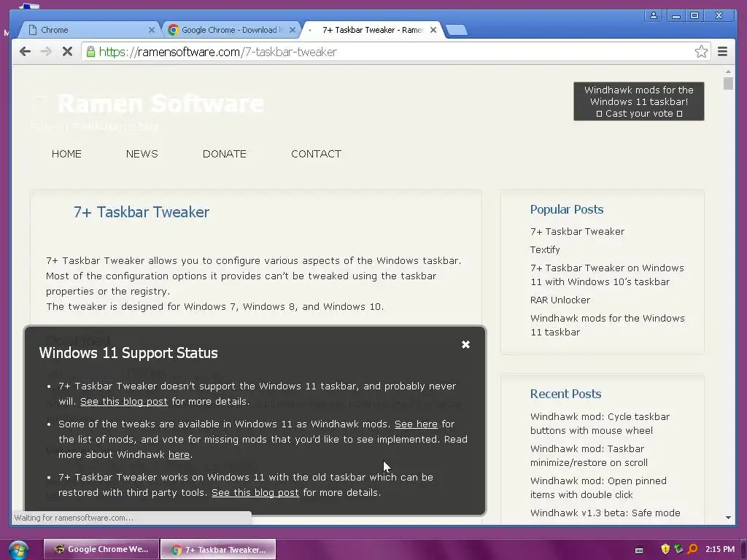747x560 pixels.
Task: Open popular post '7+ Taskbar Tweaker'
Action: pyautogui.click(x=578, y=231)
